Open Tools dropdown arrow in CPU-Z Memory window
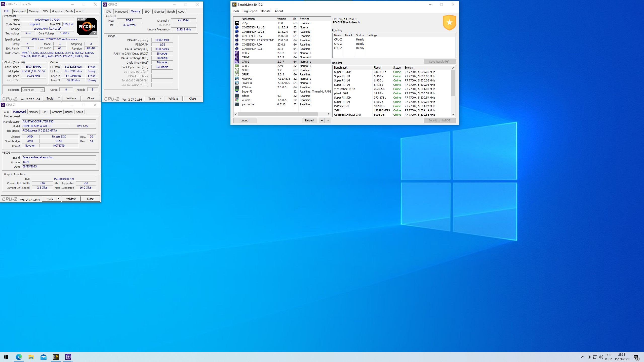644x362 pixels. [161, 99]
